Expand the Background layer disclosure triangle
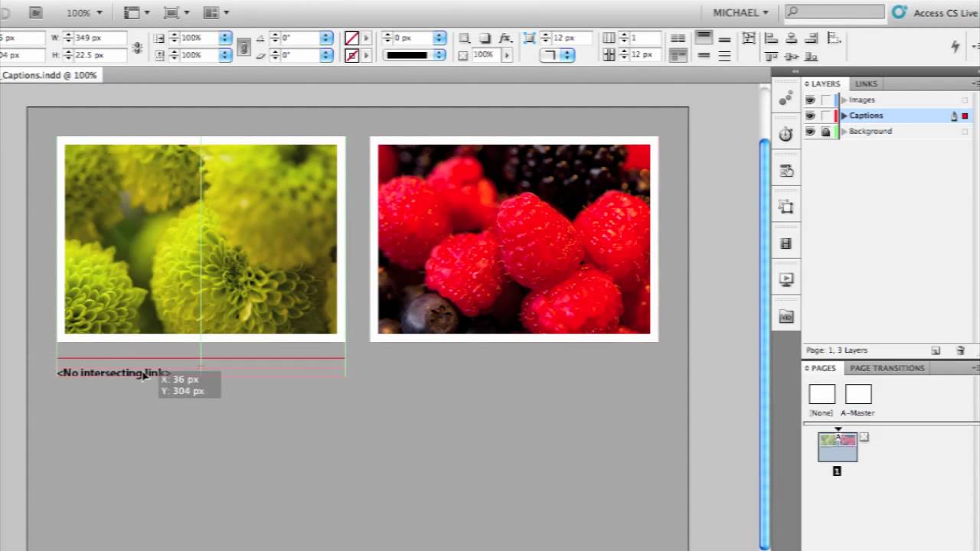This screenshot has width=980, height=551. (x=844, y=132)
